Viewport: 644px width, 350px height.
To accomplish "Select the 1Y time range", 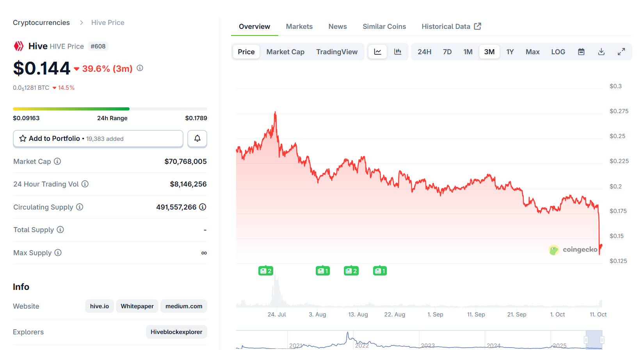I will (510, 52).
